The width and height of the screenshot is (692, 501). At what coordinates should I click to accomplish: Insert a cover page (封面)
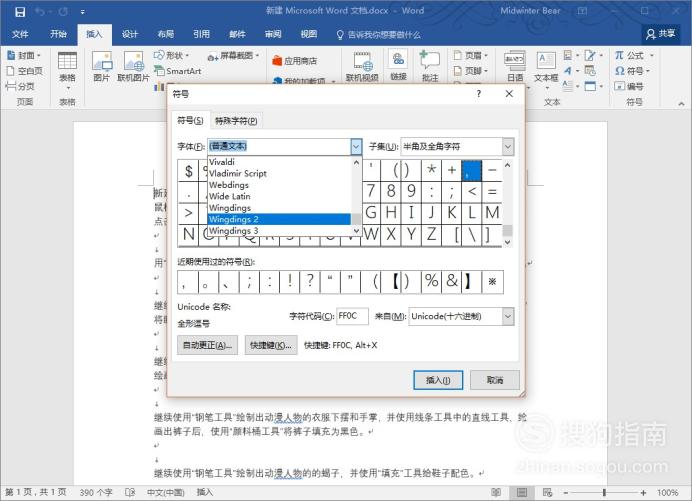(x=24, y=56)
